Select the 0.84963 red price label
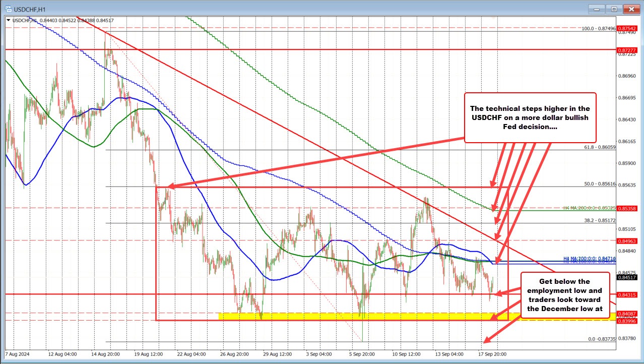Screen dimensions: 644x364 pos(627,241)
